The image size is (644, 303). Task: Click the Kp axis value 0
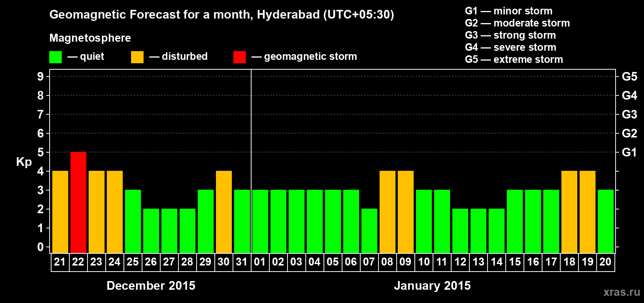tap(41, 247)
